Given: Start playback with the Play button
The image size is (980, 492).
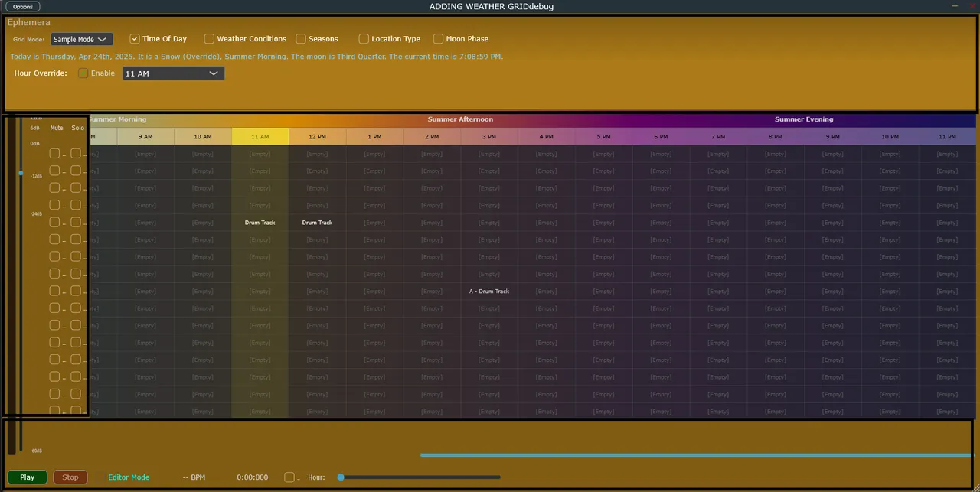Looking at the screenshot, I should [x=28, y=477].
